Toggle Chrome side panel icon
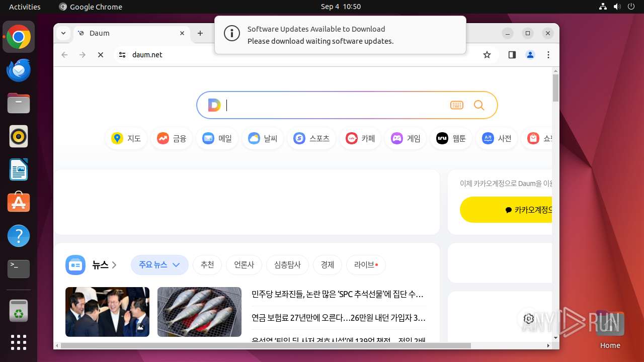This screenshot has width=644, height=362. tap(512, 55)
